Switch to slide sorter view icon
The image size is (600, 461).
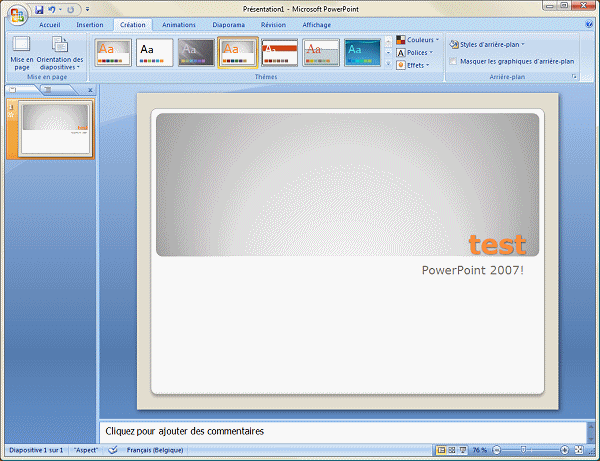point(450,451)
